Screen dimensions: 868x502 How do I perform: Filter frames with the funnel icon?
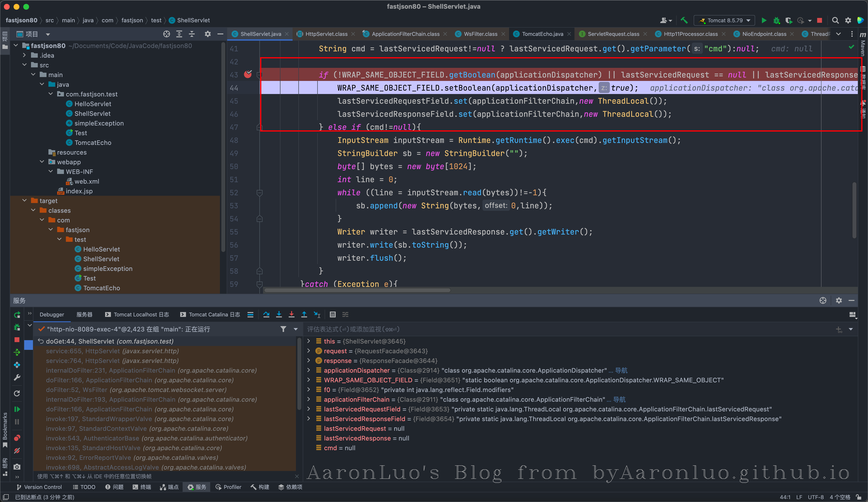pyautogui.click(x=283, y=329)
